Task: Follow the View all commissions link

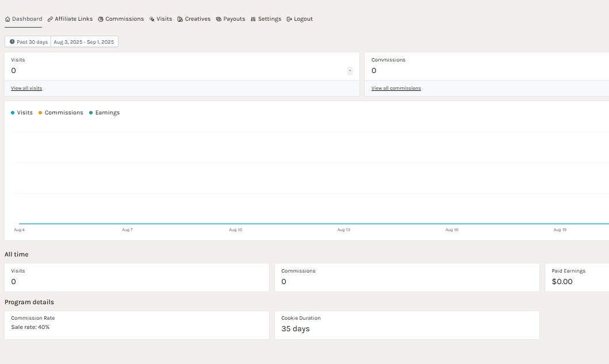Action: click(396, 88)
